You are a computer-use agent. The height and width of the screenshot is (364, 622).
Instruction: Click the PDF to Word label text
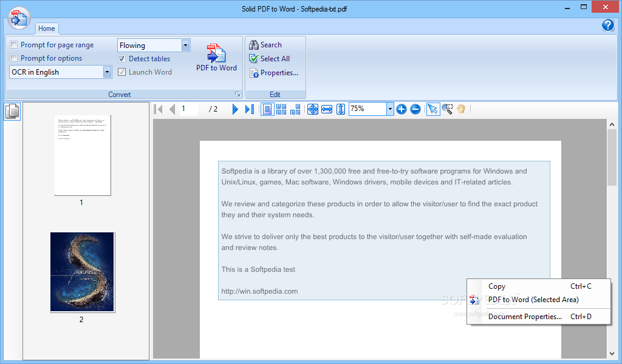216,68
